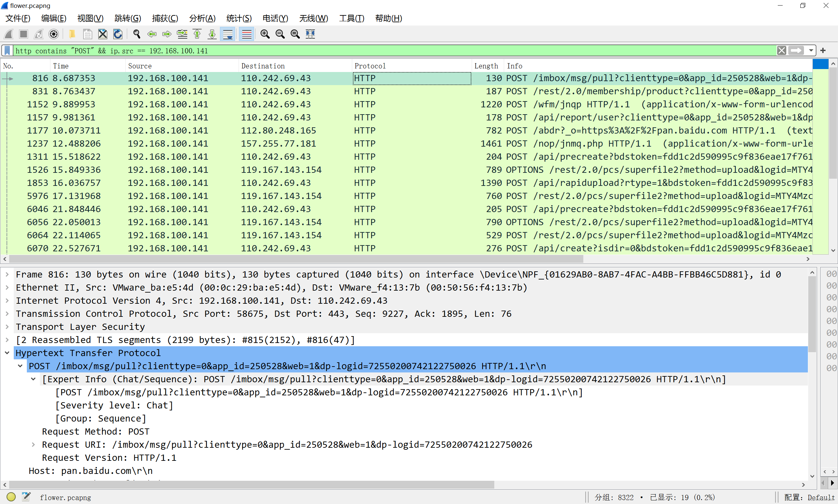Collapse Hypertext Transfer Protocol section
The image size is (838, 504).
pyautogui.click(x=7, y=353)
